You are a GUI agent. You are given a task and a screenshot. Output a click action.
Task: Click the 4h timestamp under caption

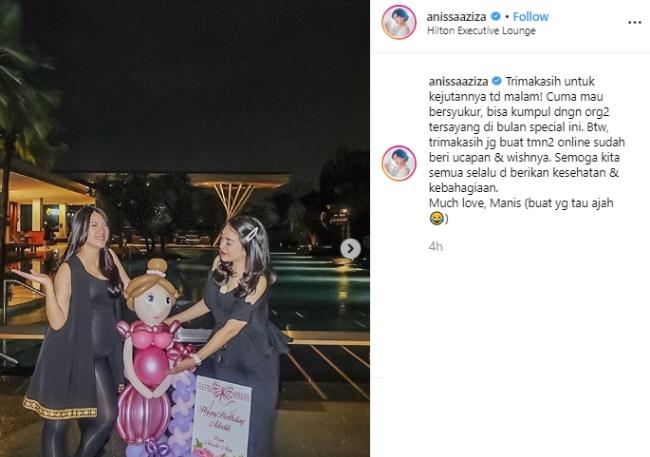(x=435, y=247)
